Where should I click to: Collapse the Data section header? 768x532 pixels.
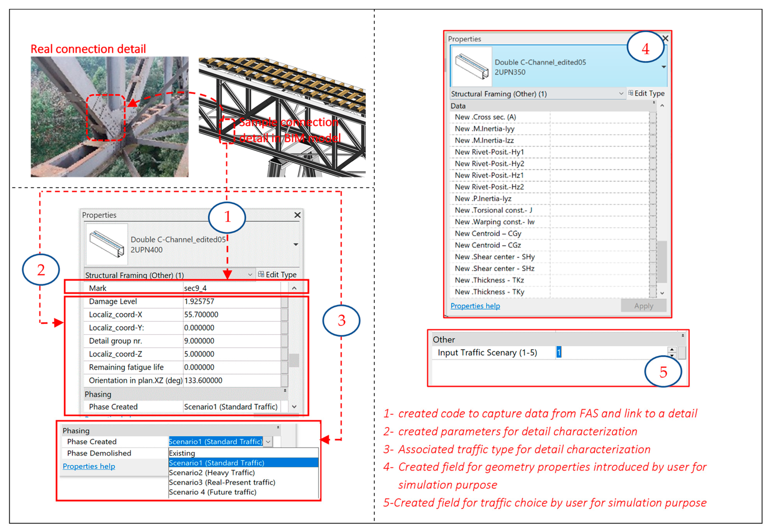tap(654, 103)
